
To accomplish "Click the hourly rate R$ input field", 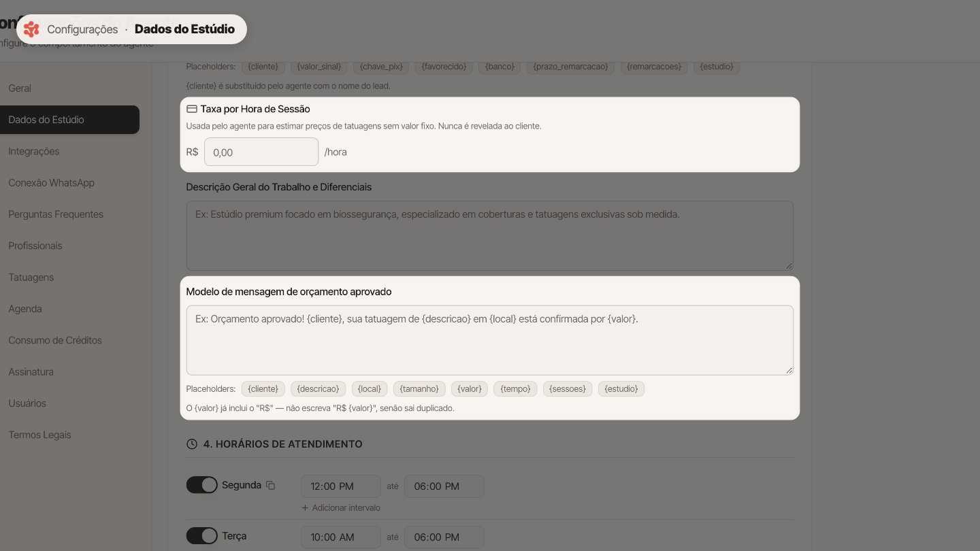I will pyautogui.click(x=261, y=152).
